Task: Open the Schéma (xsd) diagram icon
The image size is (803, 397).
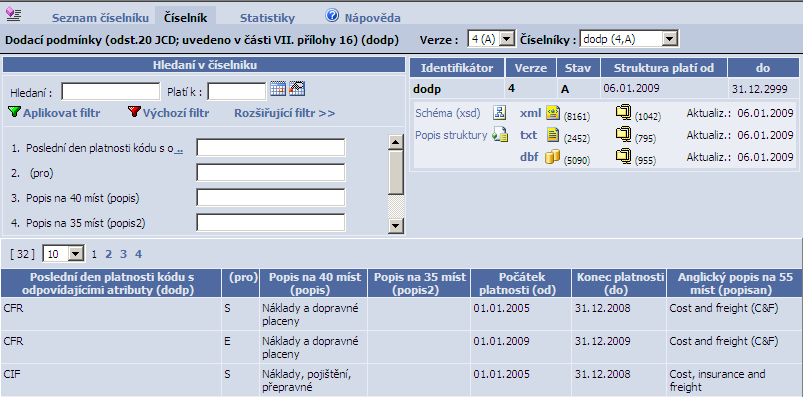Action: pyautogui.click(x=499, y=113)
